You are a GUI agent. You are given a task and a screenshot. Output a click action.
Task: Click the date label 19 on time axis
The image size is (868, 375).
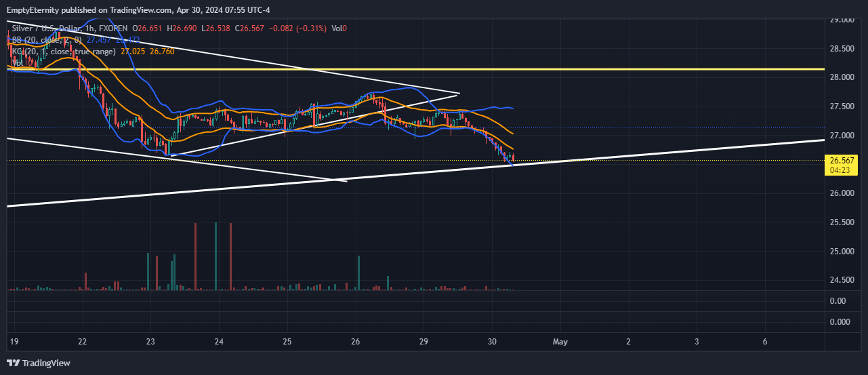pyautogui.click(x=14, y=341)
